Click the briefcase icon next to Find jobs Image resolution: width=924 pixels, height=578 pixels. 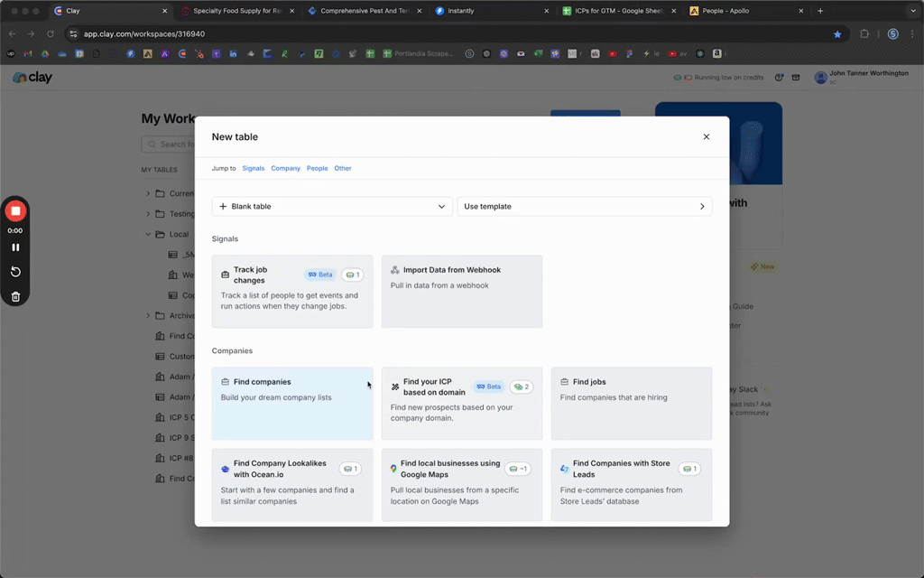tap(565, 382)
